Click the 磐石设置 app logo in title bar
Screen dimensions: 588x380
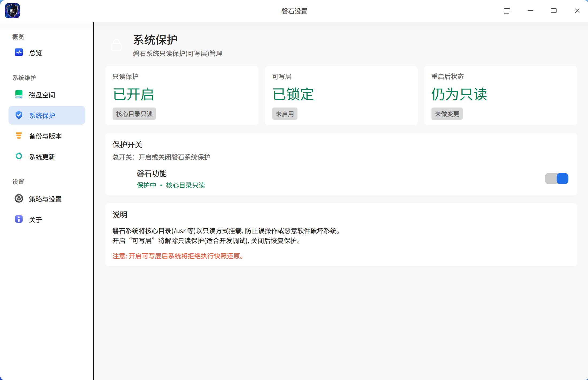12,11
